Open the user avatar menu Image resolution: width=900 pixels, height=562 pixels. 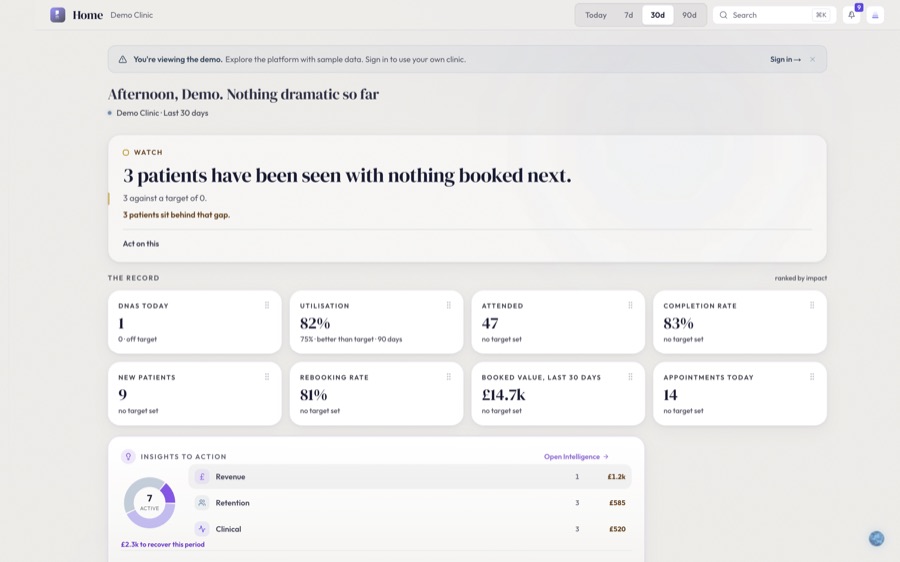coord(875,15)
